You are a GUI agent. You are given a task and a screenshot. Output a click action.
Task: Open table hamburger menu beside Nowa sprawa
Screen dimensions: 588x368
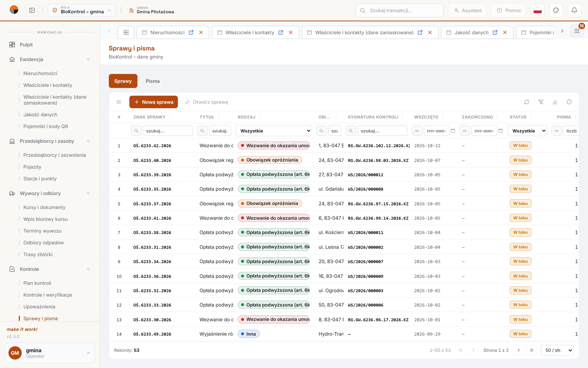point(119,102)
